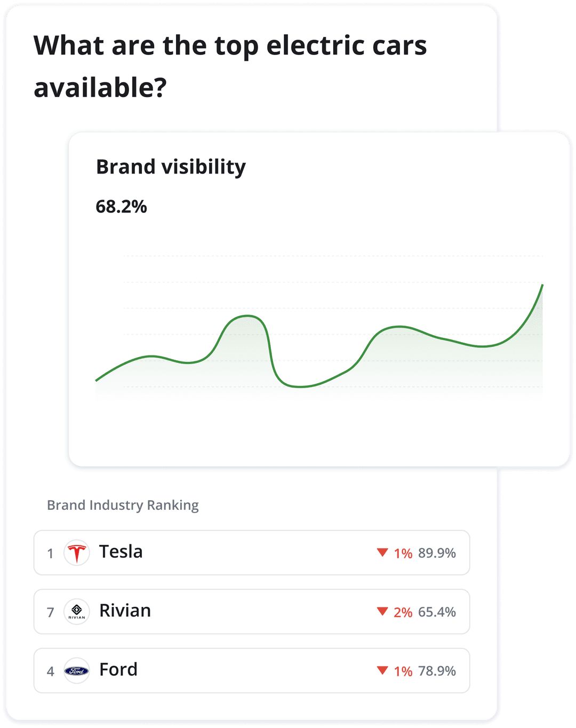Click Ford's 78.9% visibility score
Viewport: 576px width, 728px height.
pyautogui.click(x=437, y=671)
